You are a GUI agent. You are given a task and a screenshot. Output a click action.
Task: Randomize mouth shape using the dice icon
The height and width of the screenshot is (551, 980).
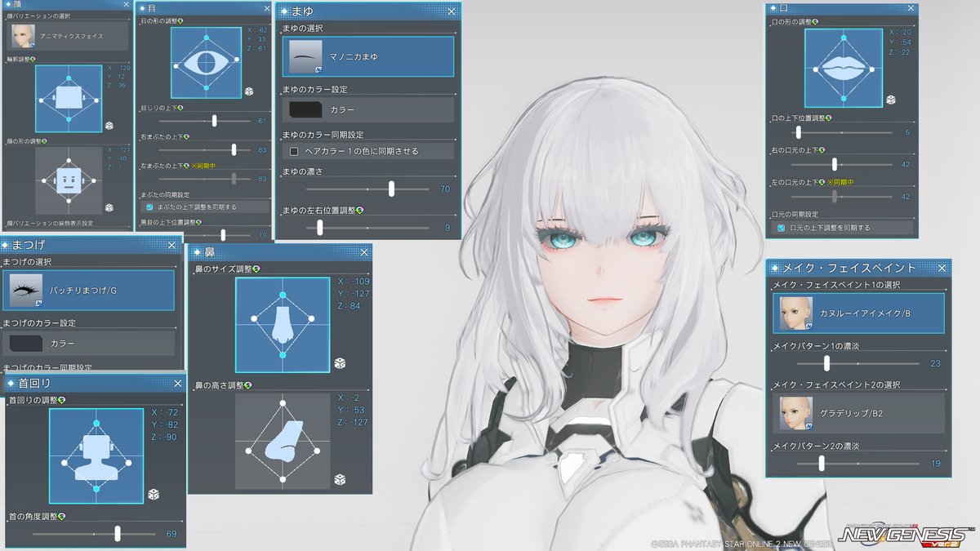point(891,100)
